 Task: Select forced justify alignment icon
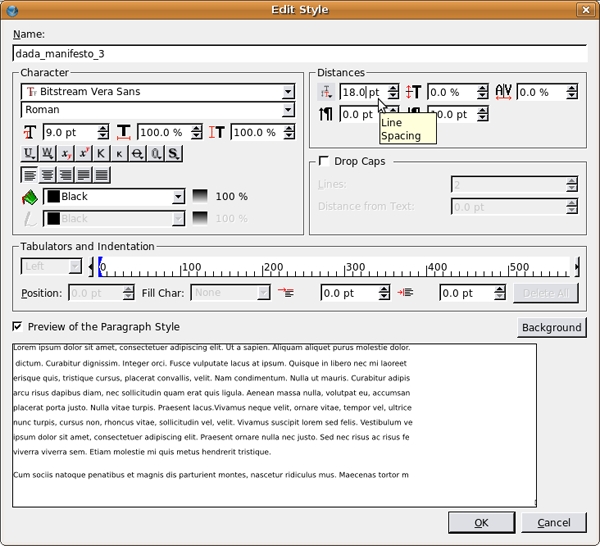point(101,175)
